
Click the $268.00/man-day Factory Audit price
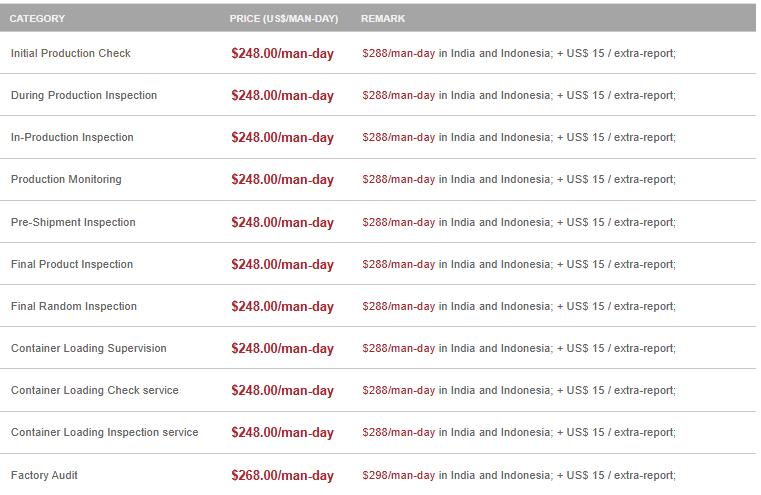(282, 476)
